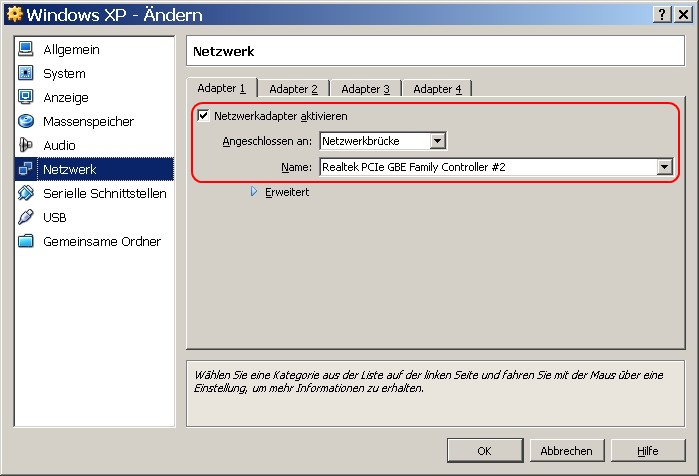The image size is (699, 476).
Task: Click the Erweitert label
Action: 287,192
